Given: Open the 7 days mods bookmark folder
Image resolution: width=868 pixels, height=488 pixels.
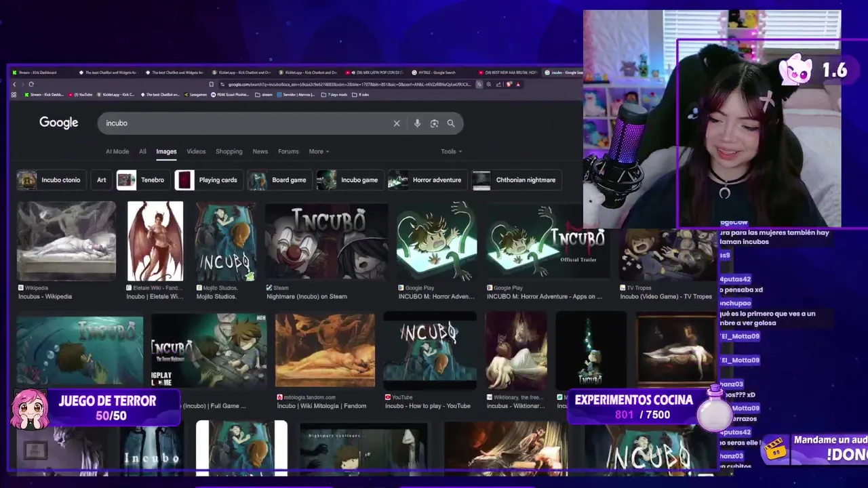Looking at the screenshot, I should [334, 95].
